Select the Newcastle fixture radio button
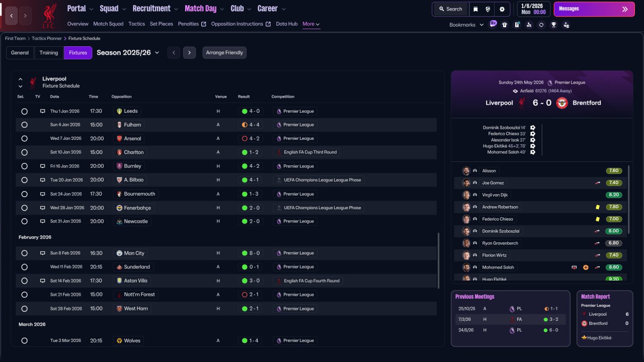This screenshot has width=644, height=362. [x=24, y=221]
